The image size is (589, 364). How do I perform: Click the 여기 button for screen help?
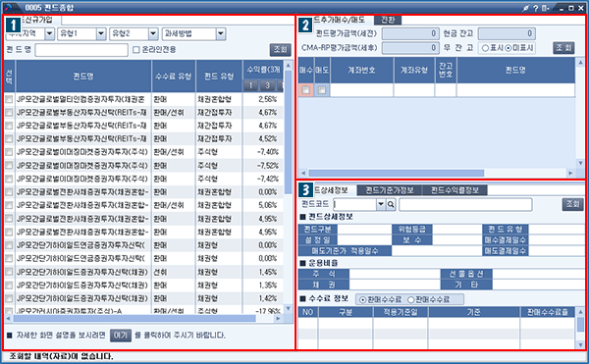tap(121, 336)
